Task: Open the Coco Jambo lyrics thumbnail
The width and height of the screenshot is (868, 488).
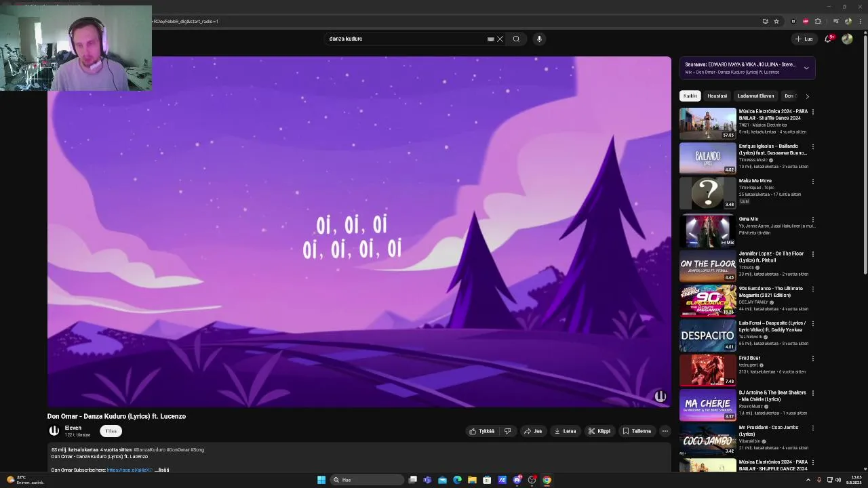Action: (707, 439)
